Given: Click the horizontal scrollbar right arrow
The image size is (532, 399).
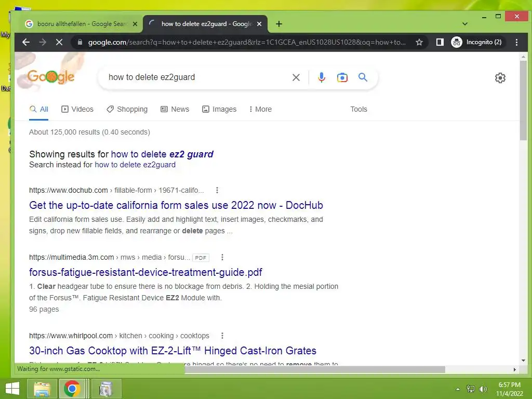Looking at the screenshot, I should click(x=515, y=369).
